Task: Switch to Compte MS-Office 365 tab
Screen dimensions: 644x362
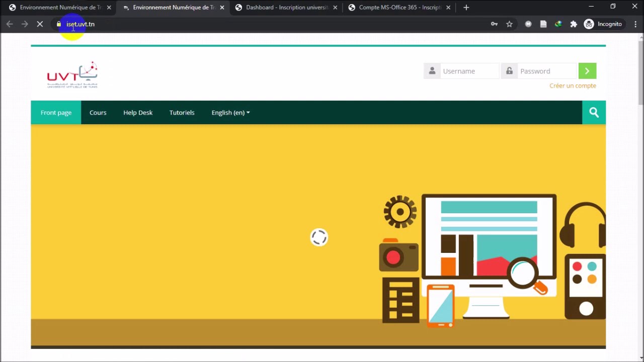Action: pyautogui.click(x=399, y=8)
